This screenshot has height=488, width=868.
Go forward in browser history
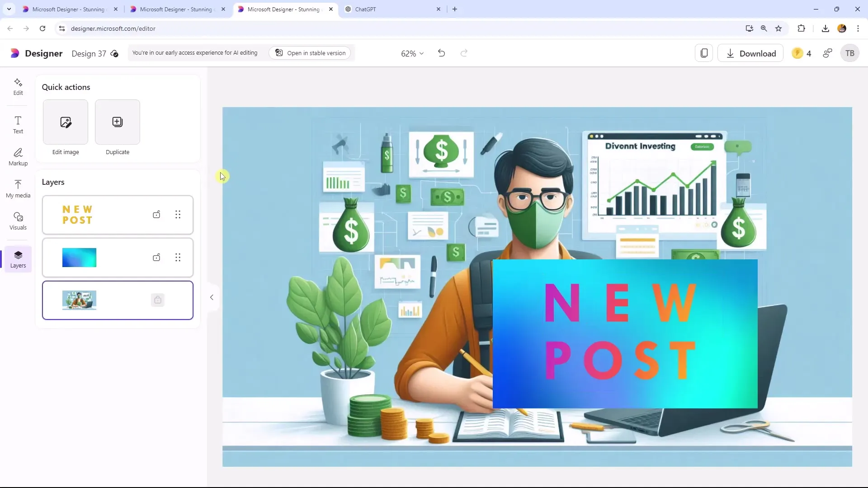[x=26, y=28]
